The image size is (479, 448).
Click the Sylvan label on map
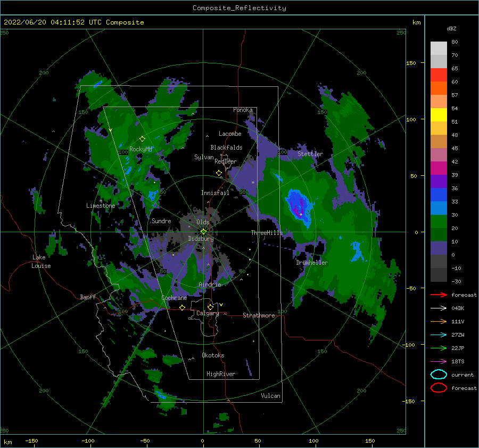click(x=204, y=157)
